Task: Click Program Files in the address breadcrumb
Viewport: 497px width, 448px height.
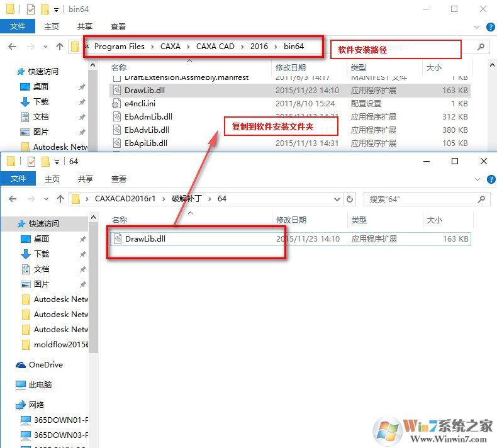Action: (x=119, y=47)
